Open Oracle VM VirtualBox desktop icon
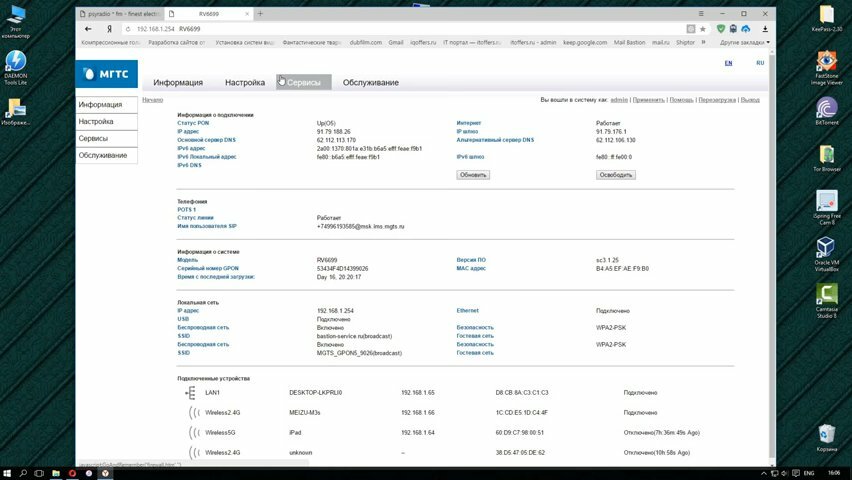 (826, 254)
